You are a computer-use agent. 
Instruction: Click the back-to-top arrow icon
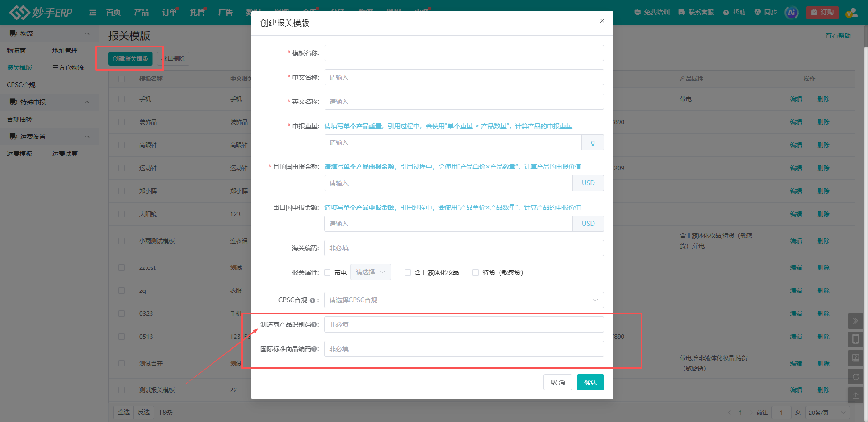(855, 395)
